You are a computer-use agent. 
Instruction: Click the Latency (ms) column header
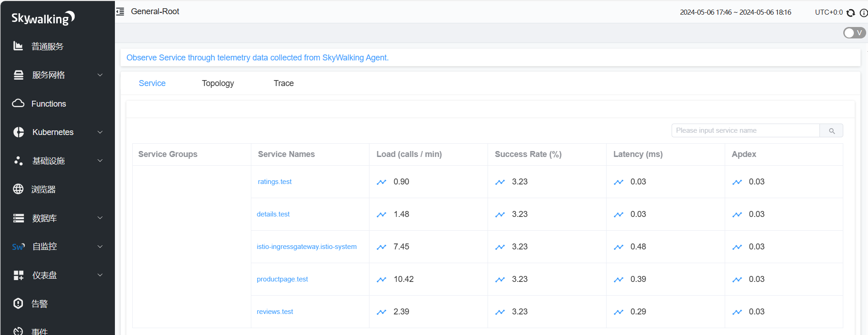(x=638, y=154)
